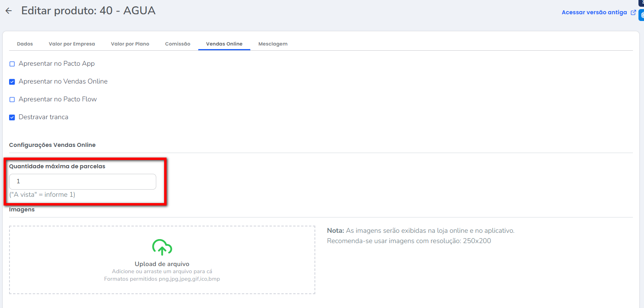
Task: Enable Apresentar no Pacto App checkbox
Action: 12,64
